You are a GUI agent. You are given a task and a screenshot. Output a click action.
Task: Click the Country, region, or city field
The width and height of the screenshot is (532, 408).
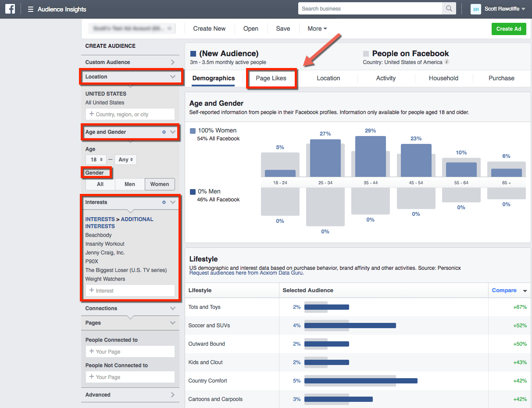130,115
